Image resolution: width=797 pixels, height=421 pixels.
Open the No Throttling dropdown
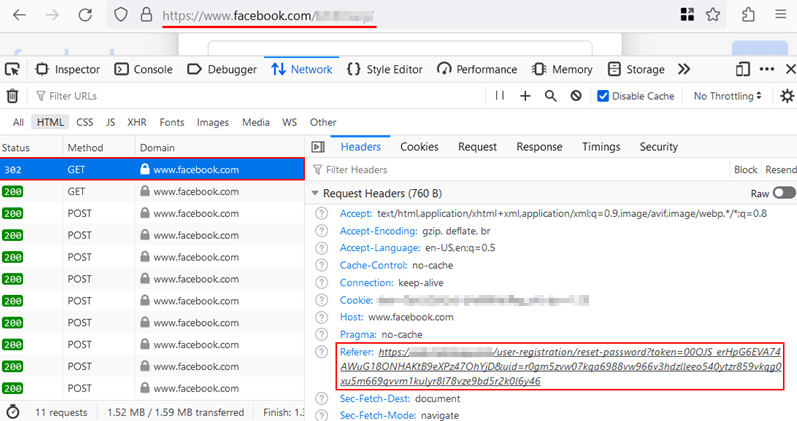tap(727, 96)
